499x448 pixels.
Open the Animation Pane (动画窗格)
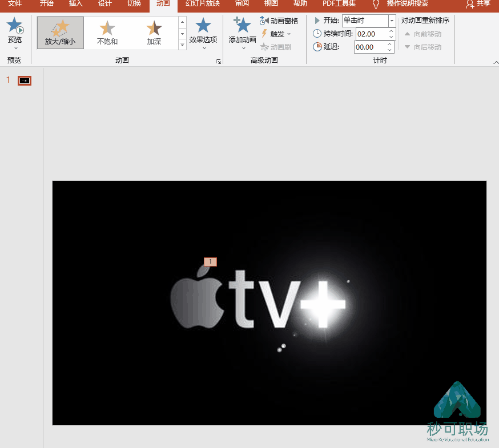click(x=279, y=21)
